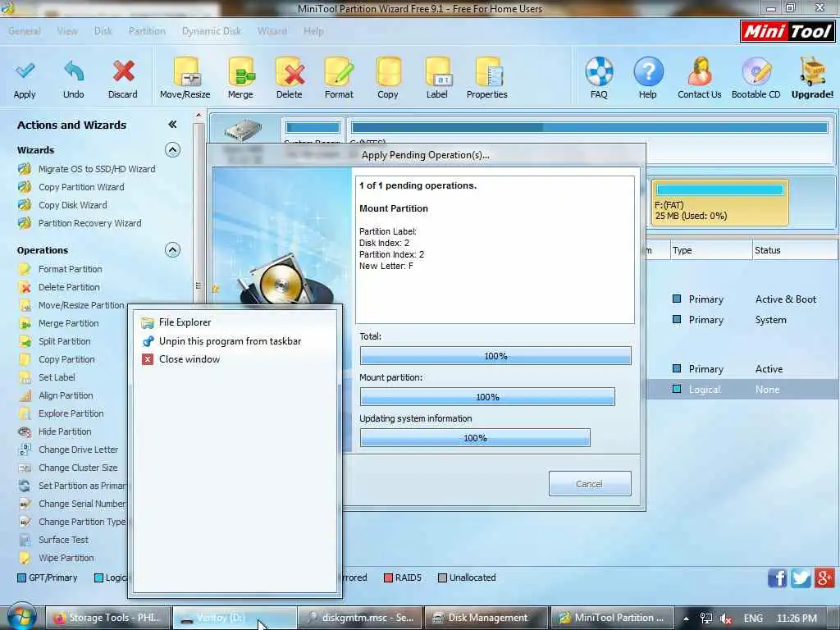Launch Migrate OS to SSD/HD Wizard

pyautogui.click(x=97, y=169)
